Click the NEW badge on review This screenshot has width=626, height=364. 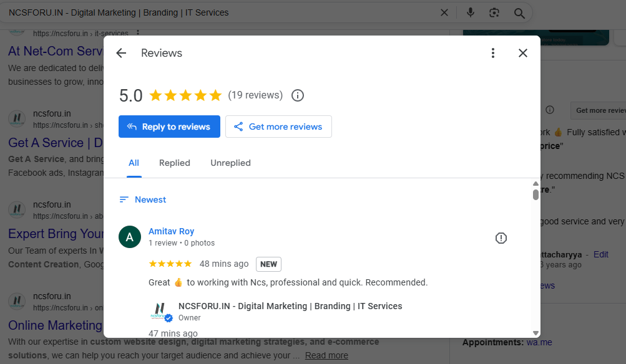tap(268, 264)
